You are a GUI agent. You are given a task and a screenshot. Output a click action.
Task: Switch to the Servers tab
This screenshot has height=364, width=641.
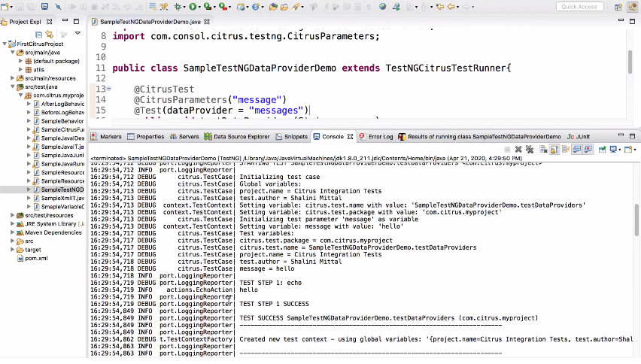point(184,137)
